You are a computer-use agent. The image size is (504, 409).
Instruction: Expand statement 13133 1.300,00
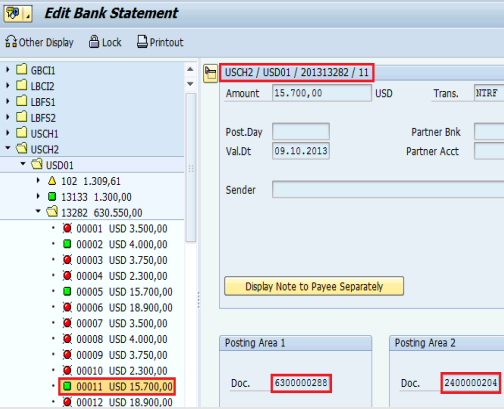[38, 196]
